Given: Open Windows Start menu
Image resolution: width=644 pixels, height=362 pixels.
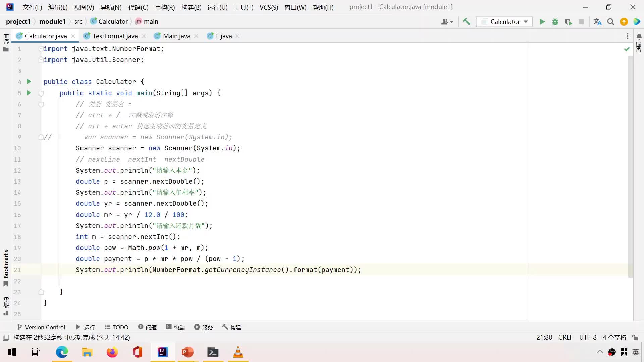Looking at the screenshot, I should [x=12, y=352].
